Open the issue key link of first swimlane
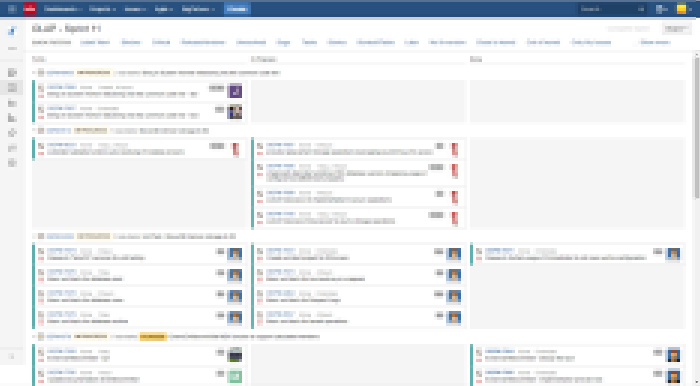 point(60,73)
